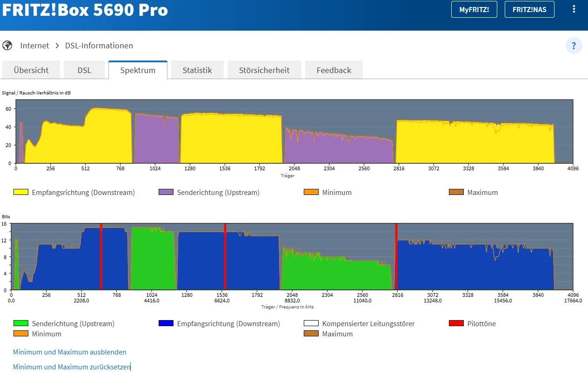
Task: Click the breadcrumb chevron after Internet
Action: click(x=57, y=46)
